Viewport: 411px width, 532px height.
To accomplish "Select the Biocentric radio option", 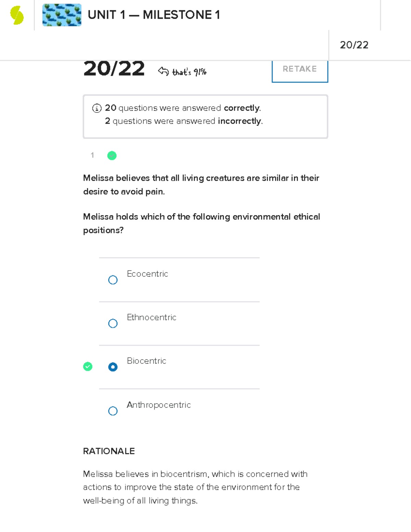I will pos(113,367).
